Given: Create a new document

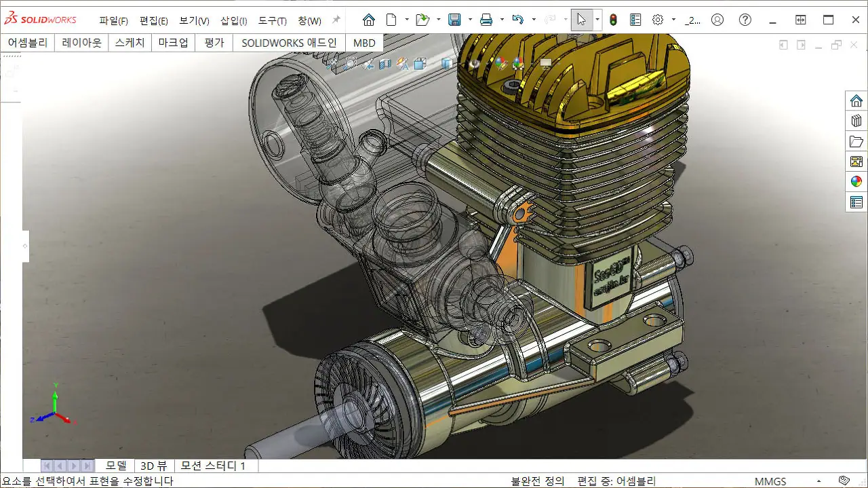Looking at the screenshot, I should click(x=391, y=20).
